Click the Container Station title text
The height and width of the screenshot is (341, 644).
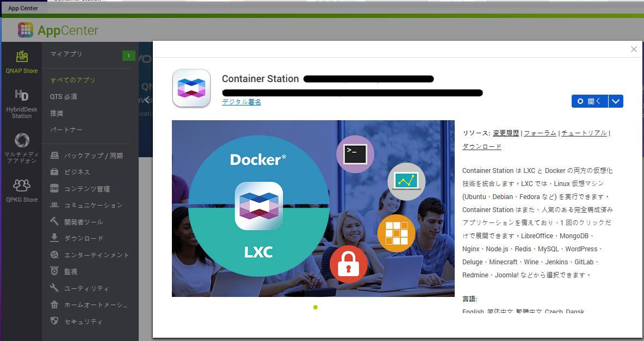coord(261,79)
